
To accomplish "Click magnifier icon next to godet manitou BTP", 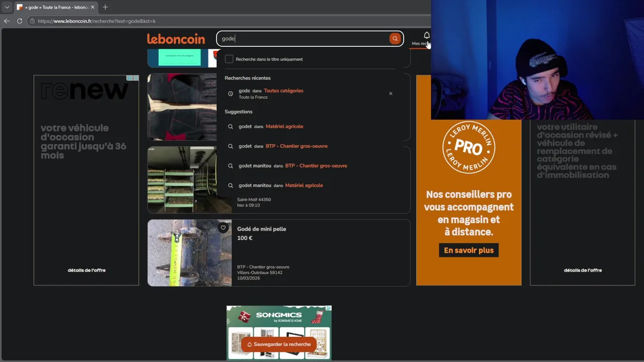I will point(230,166).
